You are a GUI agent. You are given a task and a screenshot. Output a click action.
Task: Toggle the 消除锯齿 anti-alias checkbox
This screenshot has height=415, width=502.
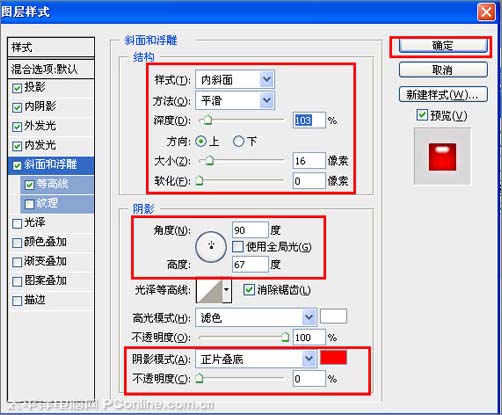click(x=249, y=290)
